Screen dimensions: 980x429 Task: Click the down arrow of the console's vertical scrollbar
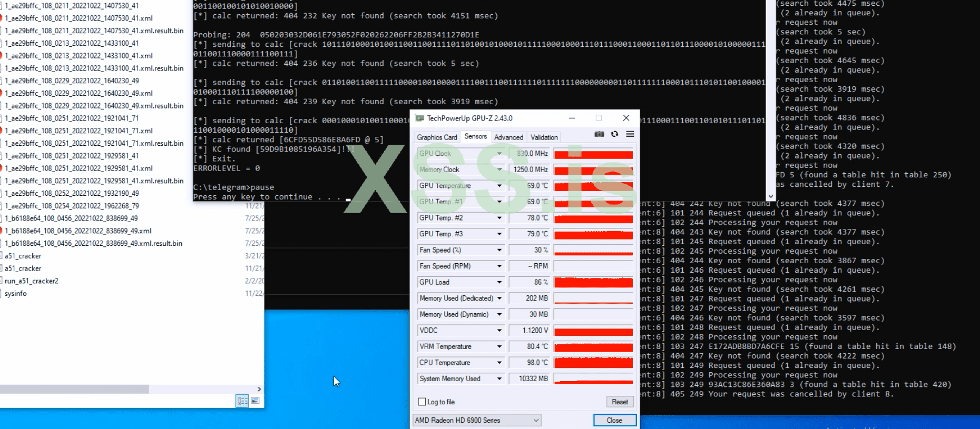[x=771, y=196]
